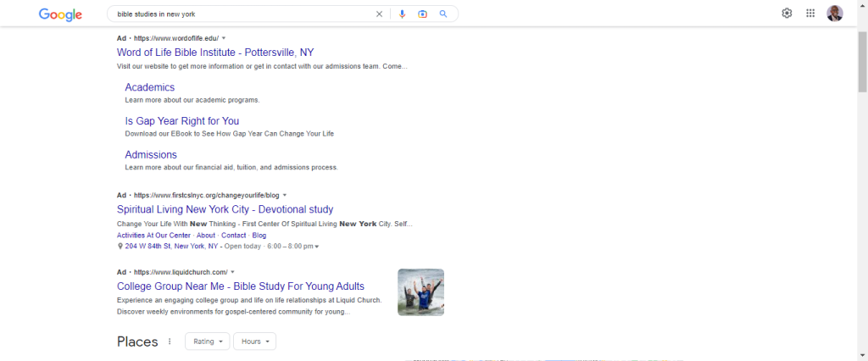This screenshot has width=868, height=361.
Task: Open the Hours filter dropdown
Action: tap(254, 342)
